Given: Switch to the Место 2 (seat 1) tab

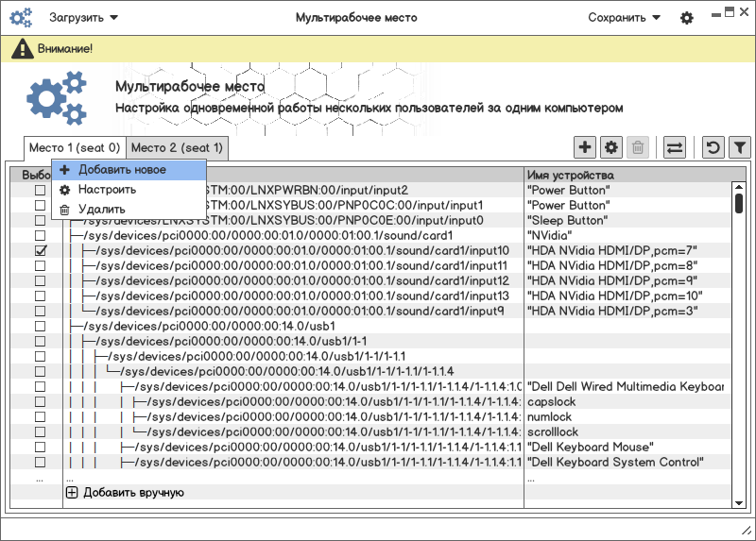Looking at the screenshot, I should click(x=177, y=147).
